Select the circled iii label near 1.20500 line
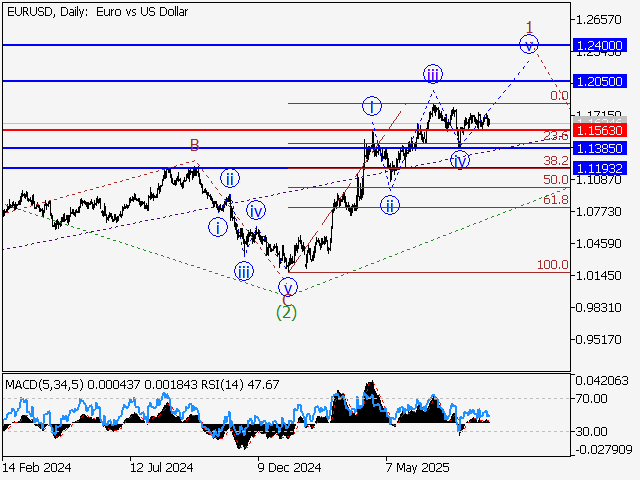This screenshot has height=480, width=640. (x=433, y=75)
